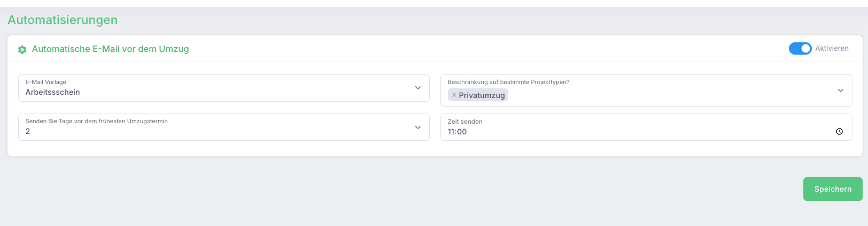Select the Arbeitssschein template value
Screen dimensions: 868x226
(52, 92)
